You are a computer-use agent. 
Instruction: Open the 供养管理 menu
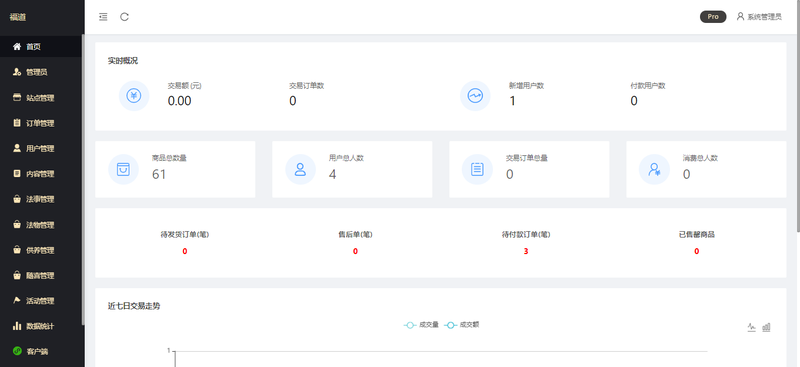click(41, 250)
